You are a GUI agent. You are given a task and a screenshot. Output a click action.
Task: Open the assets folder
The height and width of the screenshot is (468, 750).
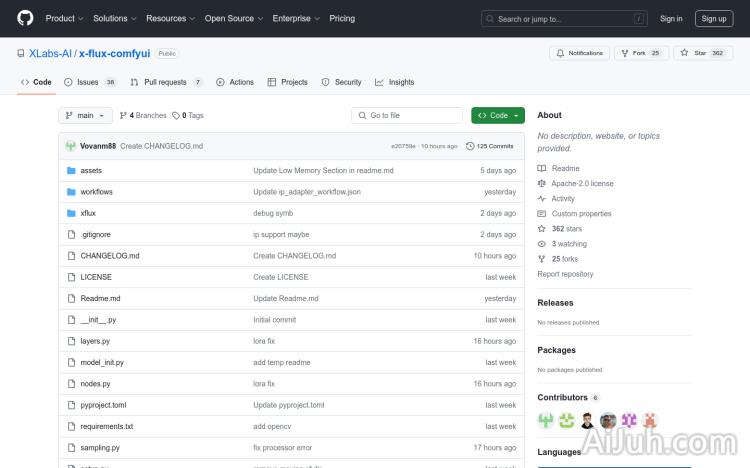click(91, 171)
